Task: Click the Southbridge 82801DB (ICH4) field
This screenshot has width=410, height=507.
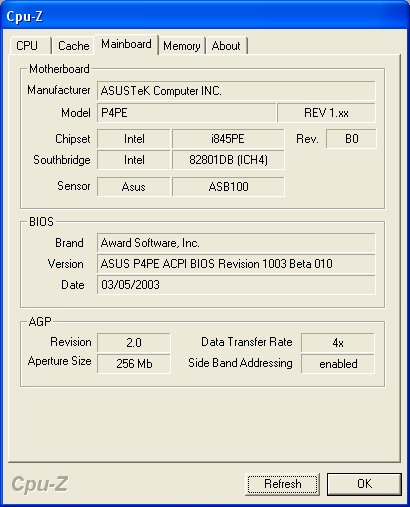Action: click(x=228, y=160)
